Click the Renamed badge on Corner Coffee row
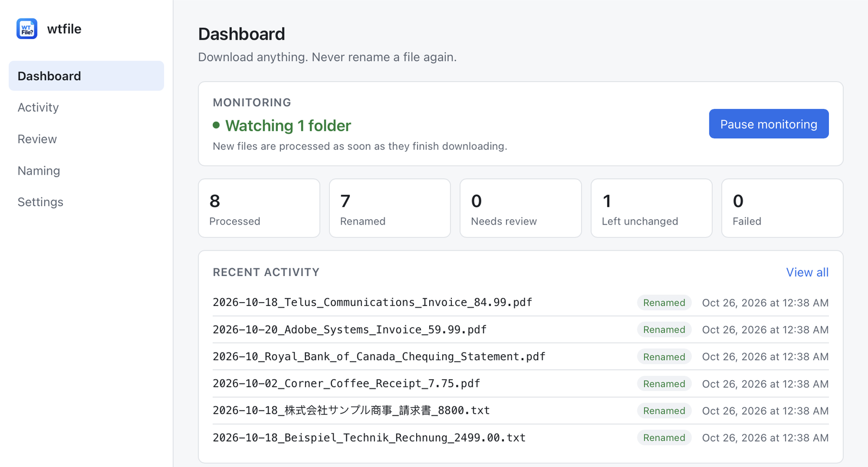 pos(664,384)
